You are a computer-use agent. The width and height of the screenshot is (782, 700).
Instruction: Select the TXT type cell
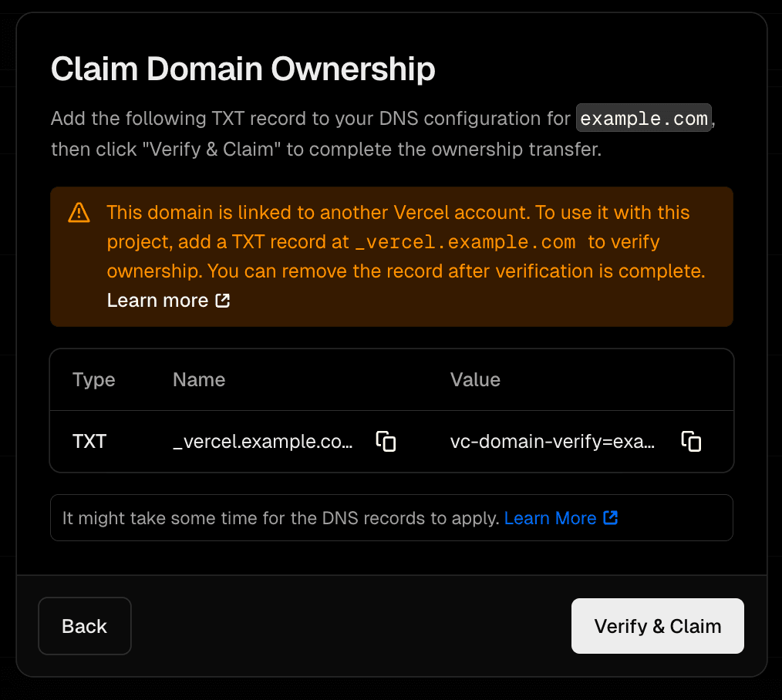[x=89, y=442]
